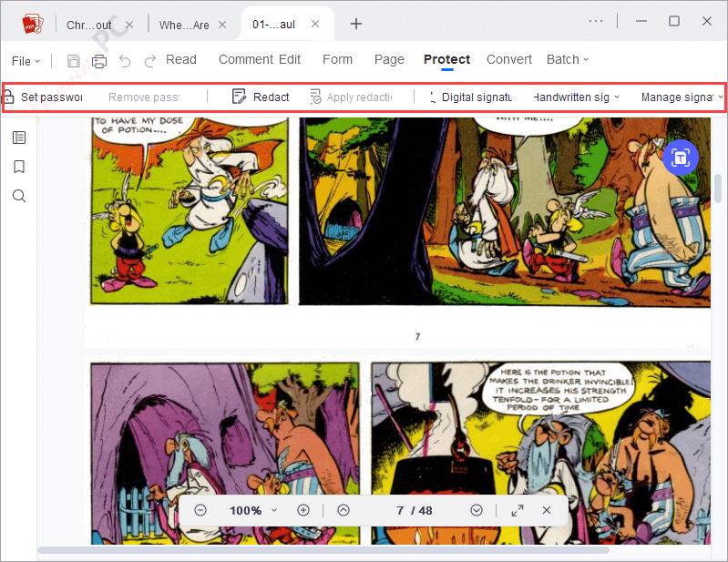Zoom in with the plus icon
The image size is (728, 562).
[303, 510]
